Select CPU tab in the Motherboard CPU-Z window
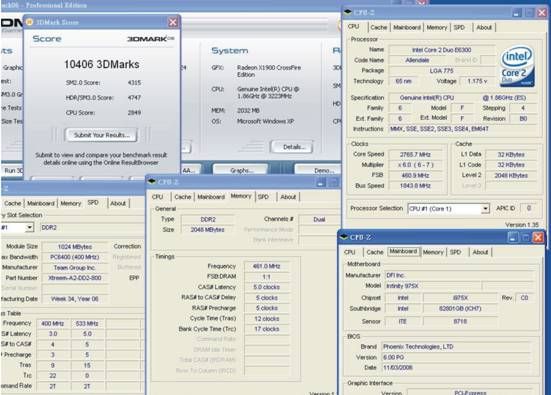551x395 pixels. [350, 252]
